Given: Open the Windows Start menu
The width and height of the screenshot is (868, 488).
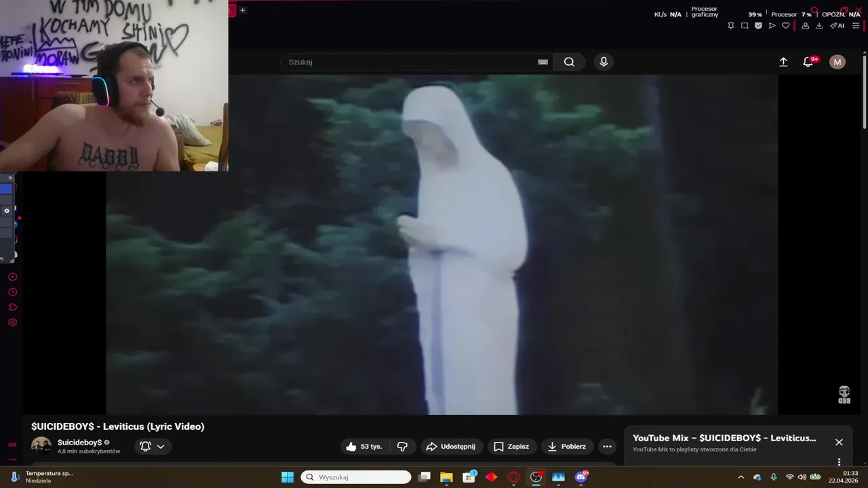Looking at the screenshot, I should (x=288, y=477).
